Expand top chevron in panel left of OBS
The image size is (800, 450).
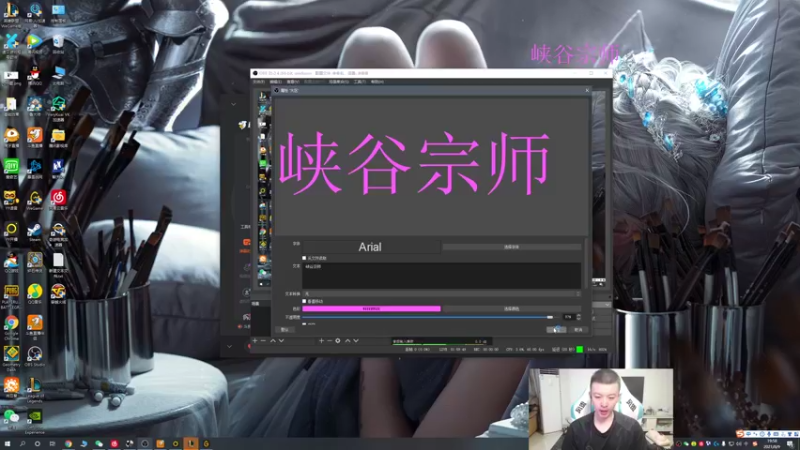(233, 104)
